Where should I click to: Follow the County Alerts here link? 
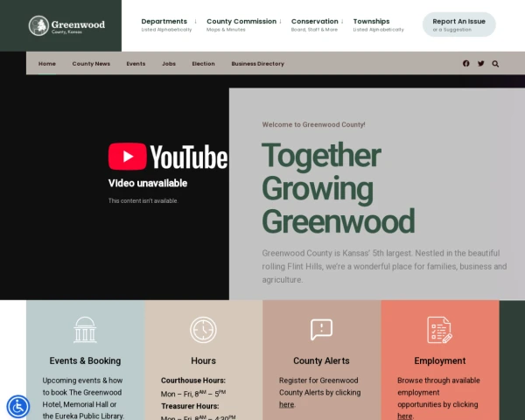click(287, 404)
